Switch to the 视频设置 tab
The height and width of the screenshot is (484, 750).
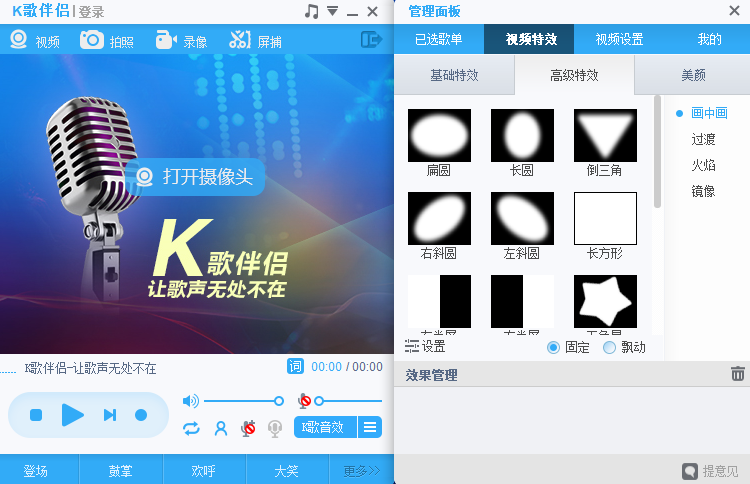(619, 40)
